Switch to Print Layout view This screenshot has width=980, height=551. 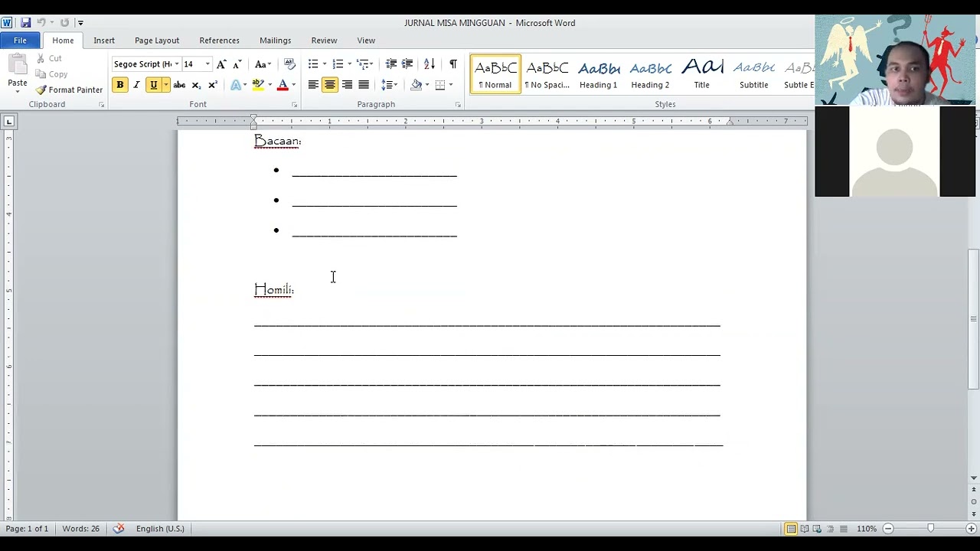pos(791,529)
